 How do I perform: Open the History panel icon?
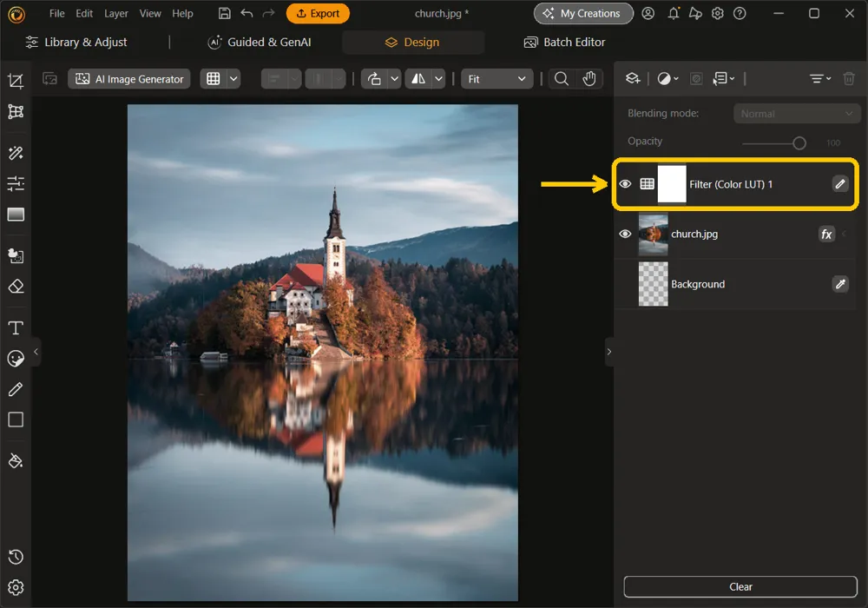pos(16,557)
